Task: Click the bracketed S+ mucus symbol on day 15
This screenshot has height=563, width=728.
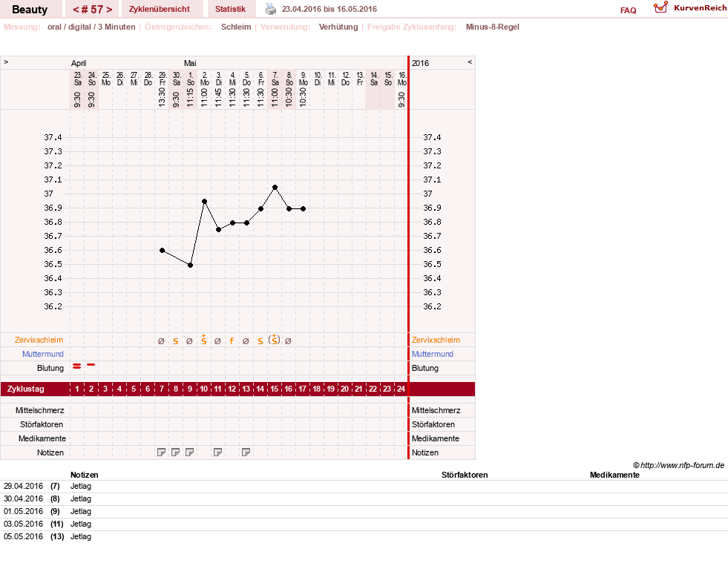Action: 275,339
